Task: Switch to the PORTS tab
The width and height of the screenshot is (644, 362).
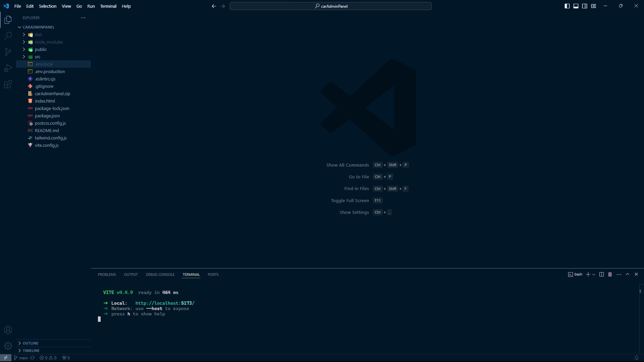Action: coord(213,275)
